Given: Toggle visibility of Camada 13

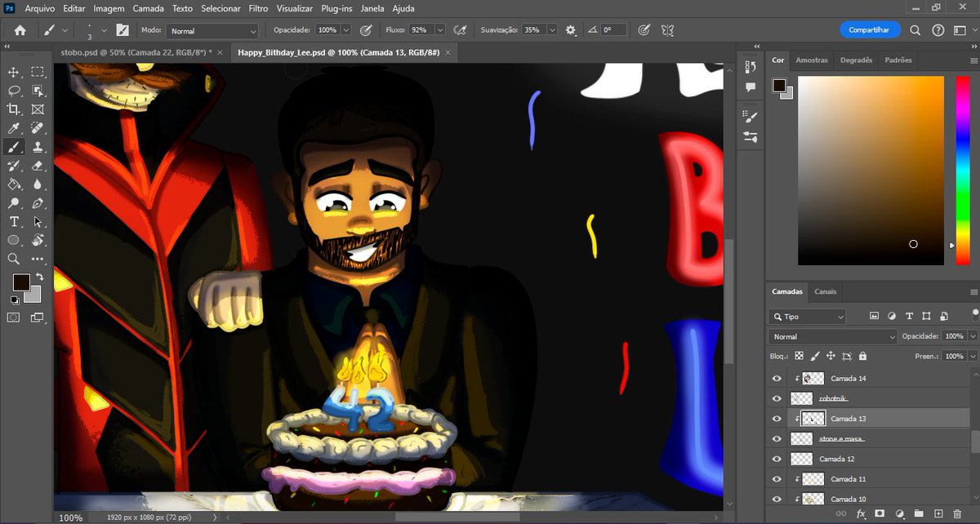Looking at the screenshot, I should [777, 419].
